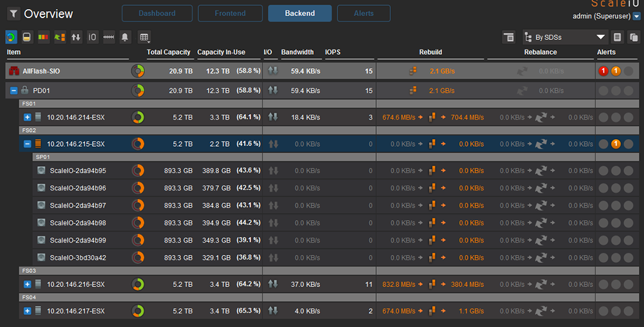Select the SP01 storage pool row

coord(336,157)
